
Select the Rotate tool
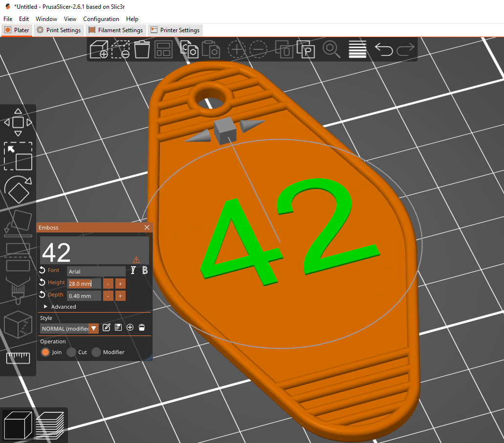(18, 190)
